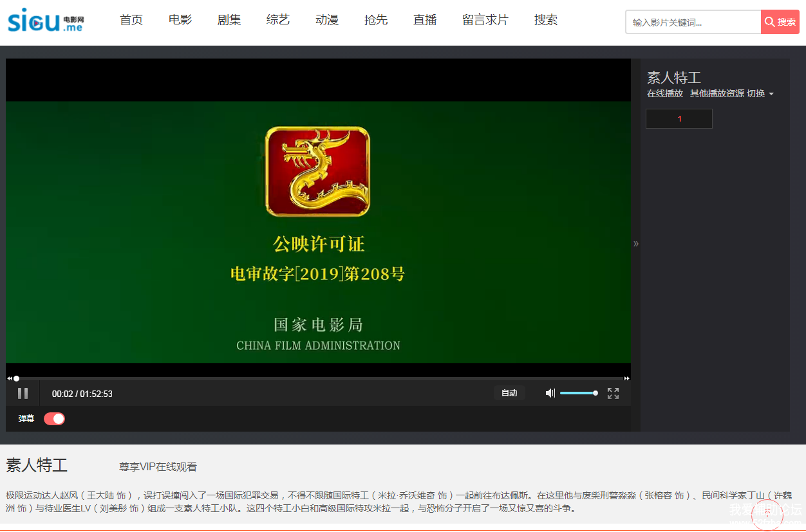
Task: Open the 自动 quality selector
Action: 509,393
